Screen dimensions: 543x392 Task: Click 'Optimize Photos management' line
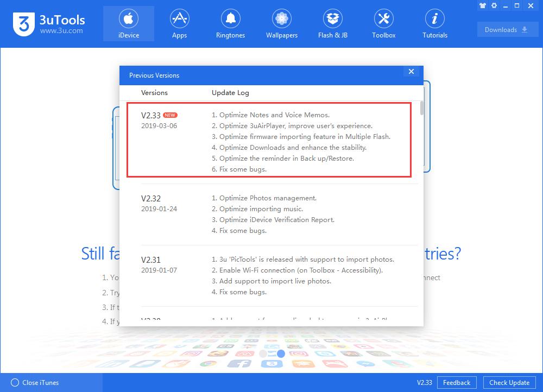[264, 198]
